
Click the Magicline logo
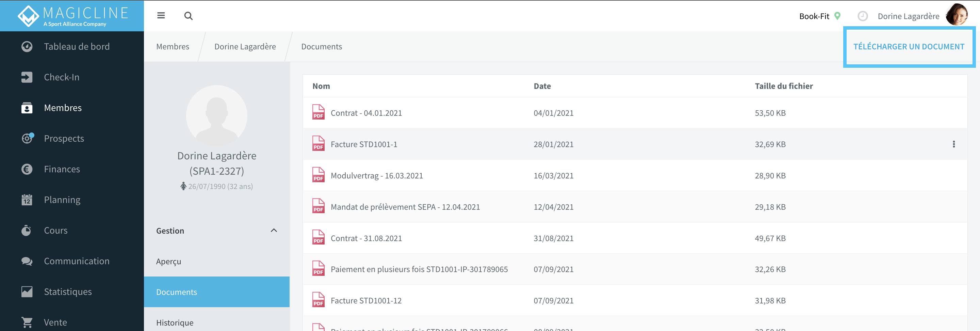tap(72, 16)
